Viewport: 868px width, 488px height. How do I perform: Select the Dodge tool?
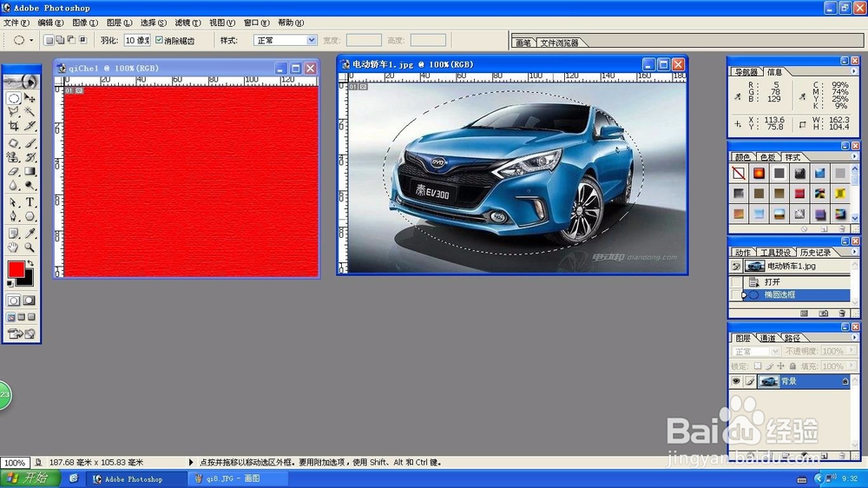coord(30,185)
